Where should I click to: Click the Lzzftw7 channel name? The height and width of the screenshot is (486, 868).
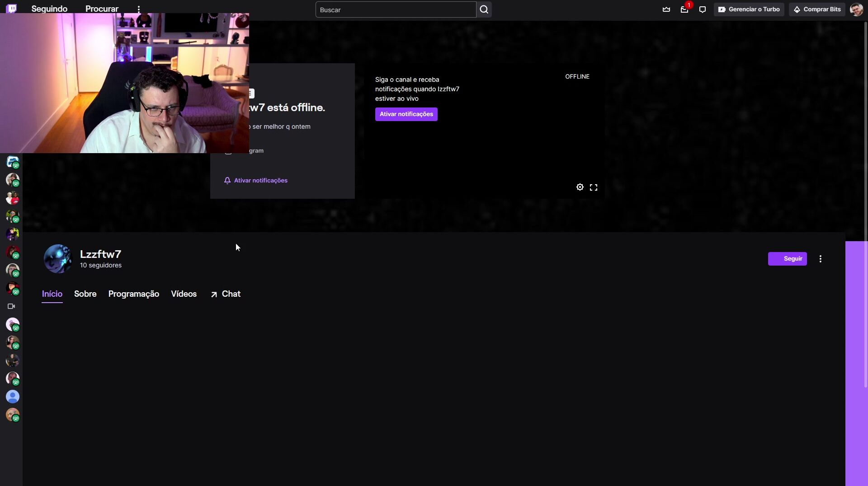pyautogui.click(x=100, y=254)
